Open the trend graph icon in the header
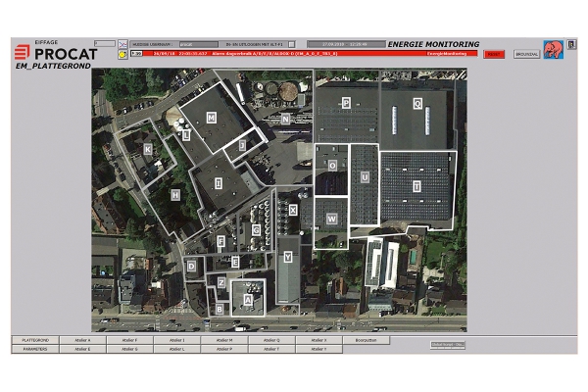Screen dimensions: 588x392 (x=122, y=44)
